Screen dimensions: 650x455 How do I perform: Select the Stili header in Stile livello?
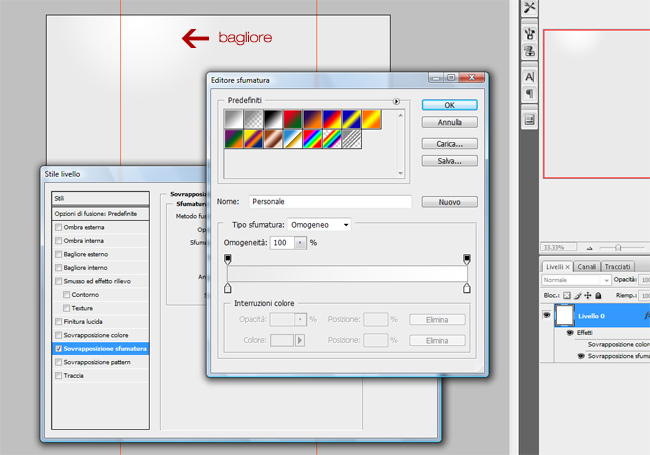[100, 198]
